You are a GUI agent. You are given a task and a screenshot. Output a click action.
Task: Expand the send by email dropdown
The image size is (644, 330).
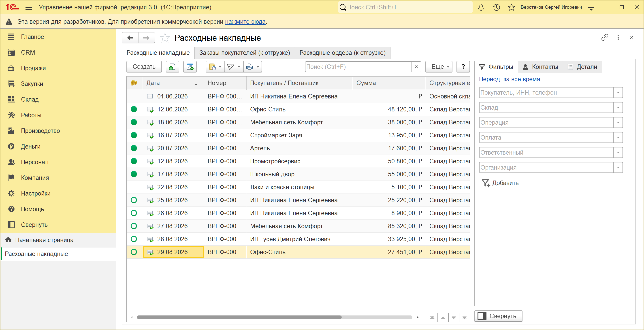(234, 67)
